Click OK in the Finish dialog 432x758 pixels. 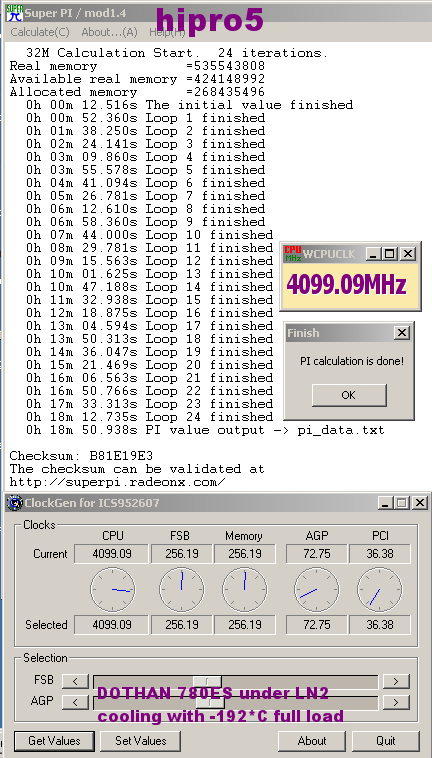(349, 395)
